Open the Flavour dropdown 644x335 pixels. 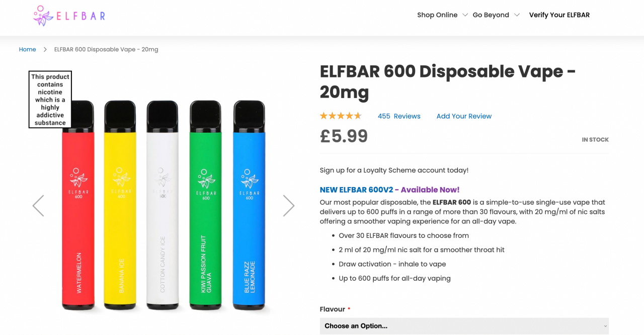464,326
